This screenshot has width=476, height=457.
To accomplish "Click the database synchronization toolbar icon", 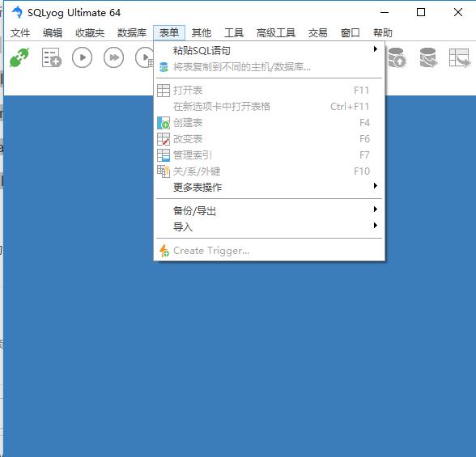I will [428, 57].
